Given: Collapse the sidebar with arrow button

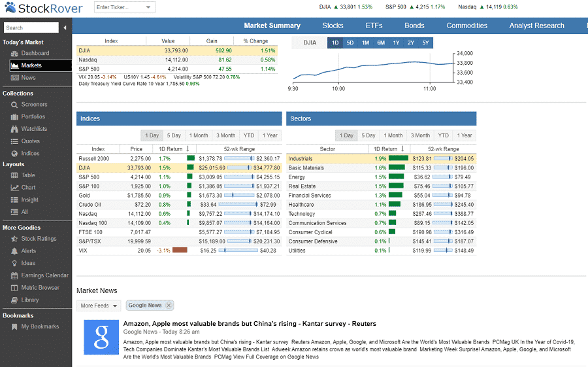Looking at the screenshot, I should [65, 27].
